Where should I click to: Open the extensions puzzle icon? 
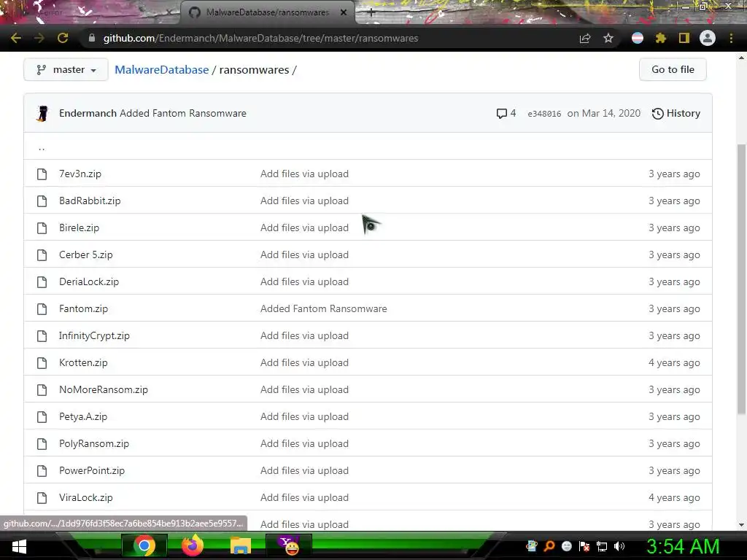(661, 38)
